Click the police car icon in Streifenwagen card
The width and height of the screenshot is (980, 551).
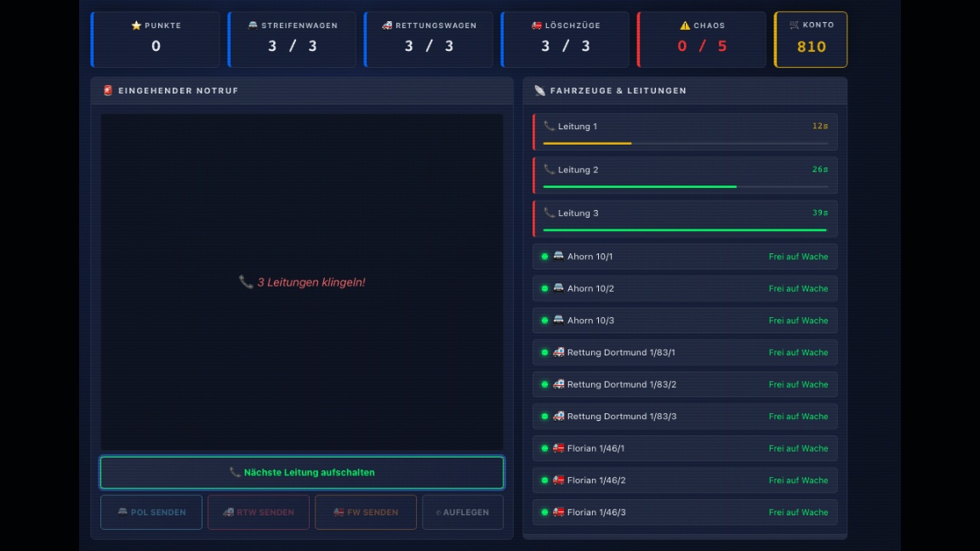point(253,26)
